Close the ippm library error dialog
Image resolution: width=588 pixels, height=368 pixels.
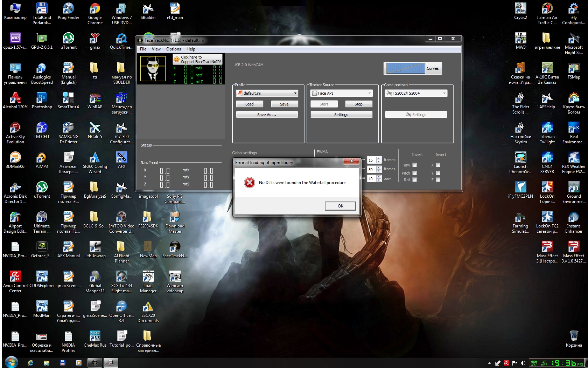point(351,161)
